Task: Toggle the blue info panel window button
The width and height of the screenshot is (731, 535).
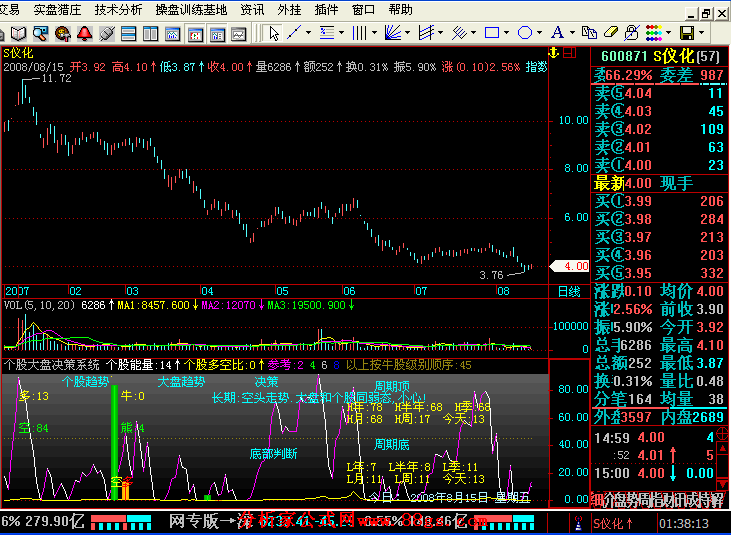Action: [x=217, y=34]
